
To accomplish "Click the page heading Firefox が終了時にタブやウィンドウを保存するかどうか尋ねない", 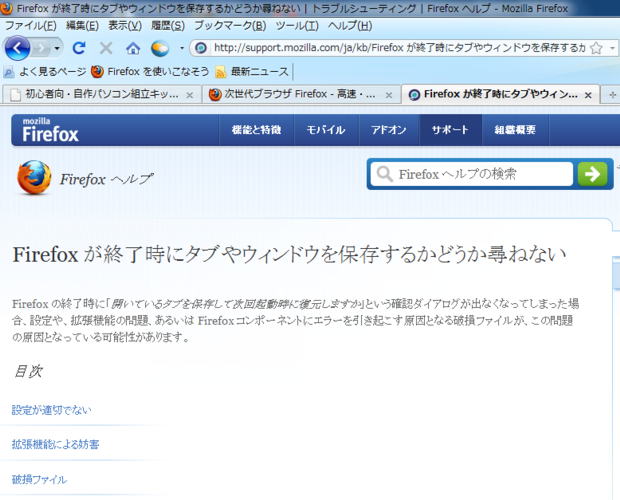I will click(289, 255).
